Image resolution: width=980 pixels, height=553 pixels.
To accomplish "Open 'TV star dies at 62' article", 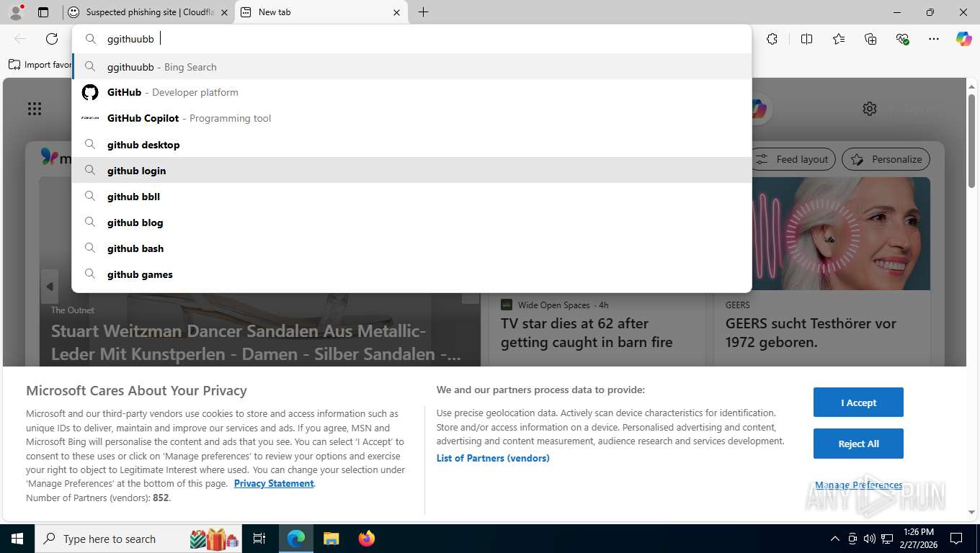I will pos(587,333).
